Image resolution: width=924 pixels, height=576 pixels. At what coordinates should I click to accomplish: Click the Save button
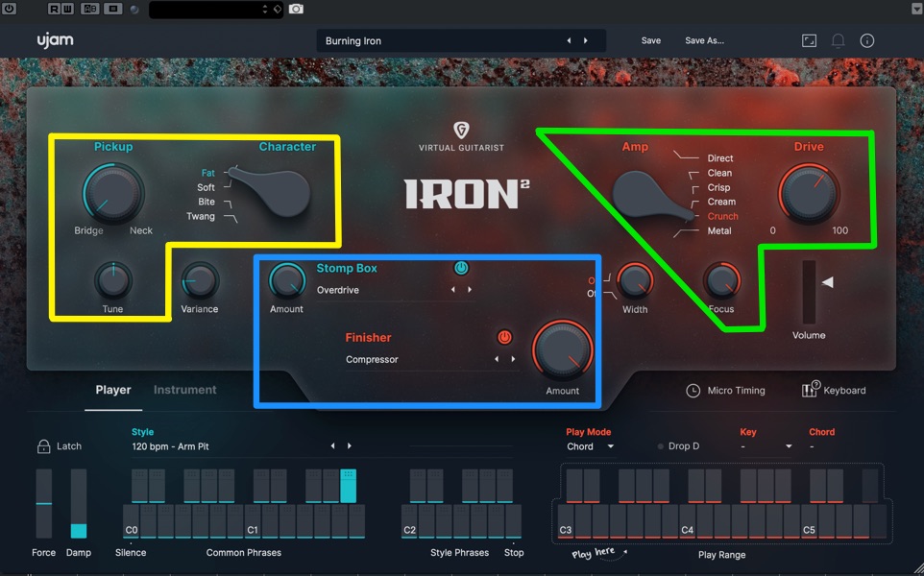(x=650, y=40)
